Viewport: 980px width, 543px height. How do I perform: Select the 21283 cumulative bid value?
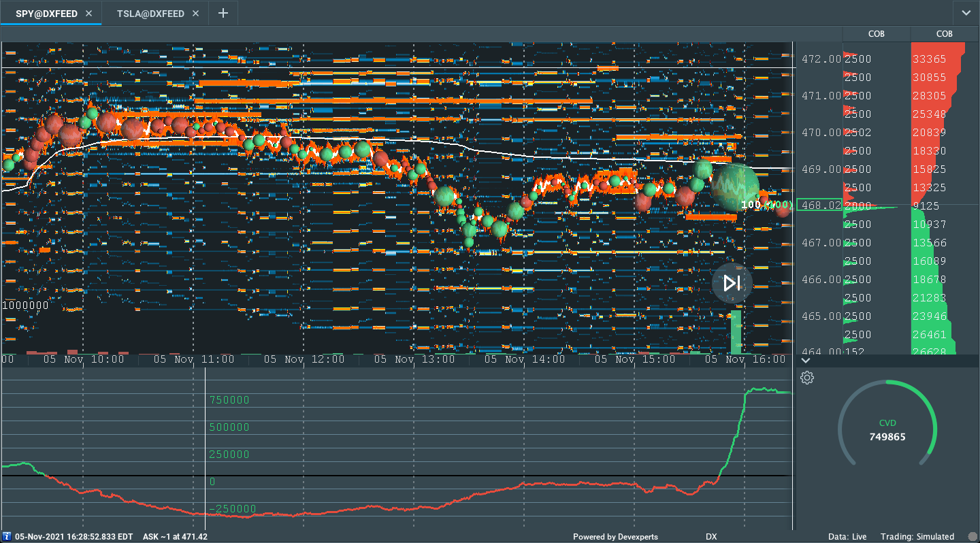[929, 298]
